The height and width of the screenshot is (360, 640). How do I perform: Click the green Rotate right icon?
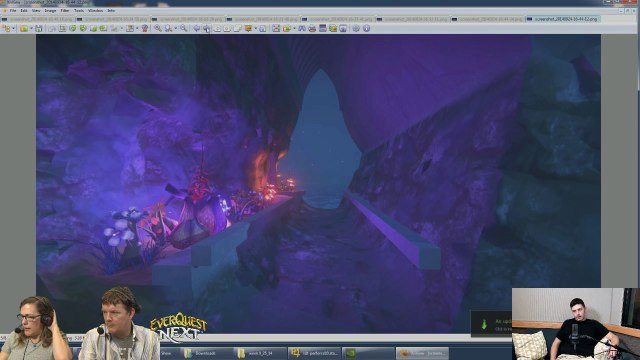point(83,28)
